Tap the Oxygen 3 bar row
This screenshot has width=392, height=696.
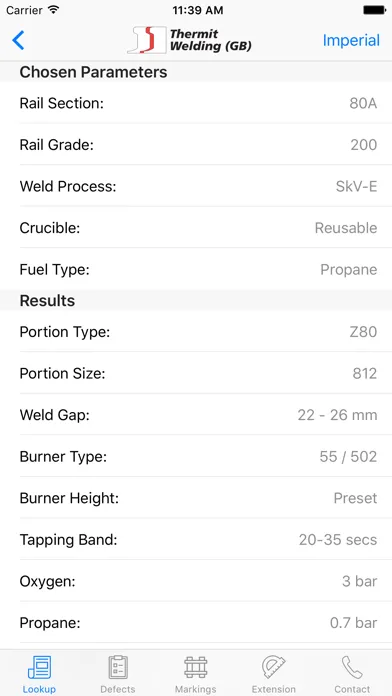[196, 581]
